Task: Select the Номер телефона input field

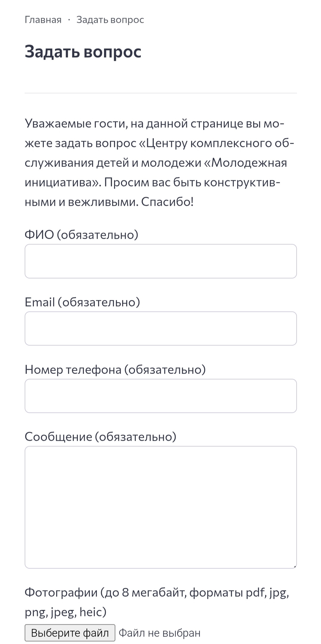Action: coord(160,396)
